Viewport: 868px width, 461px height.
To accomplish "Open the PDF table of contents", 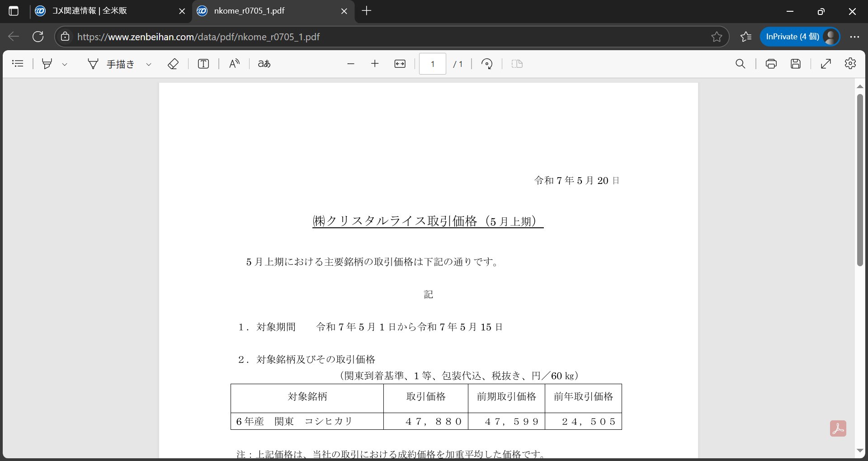I will 18,64.
